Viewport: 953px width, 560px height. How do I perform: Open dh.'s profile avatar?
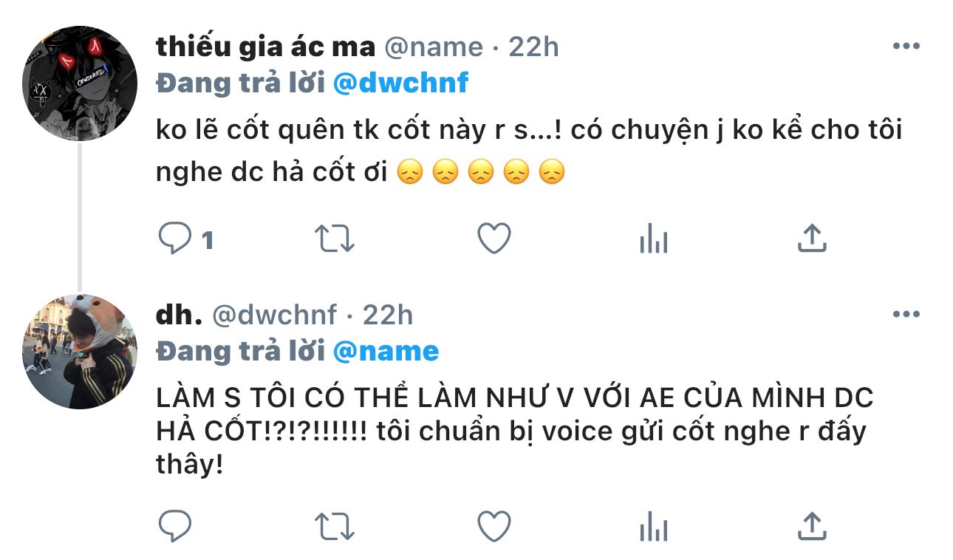(80, 352)
